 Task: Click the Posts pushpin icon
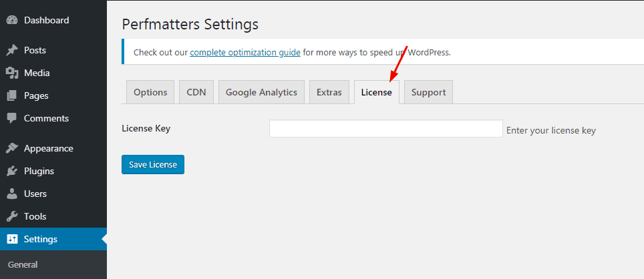[12, 51]
